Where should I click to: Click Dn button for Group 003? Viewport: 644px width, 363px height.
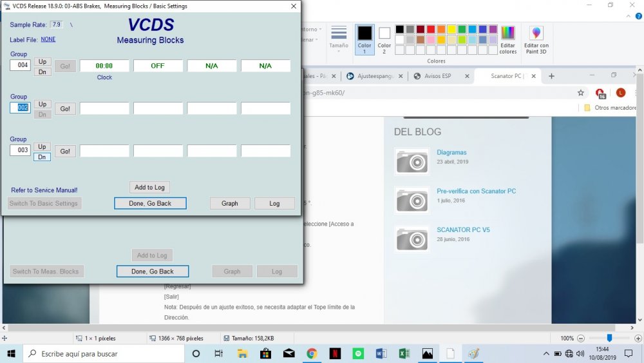(x=42, y=157)
